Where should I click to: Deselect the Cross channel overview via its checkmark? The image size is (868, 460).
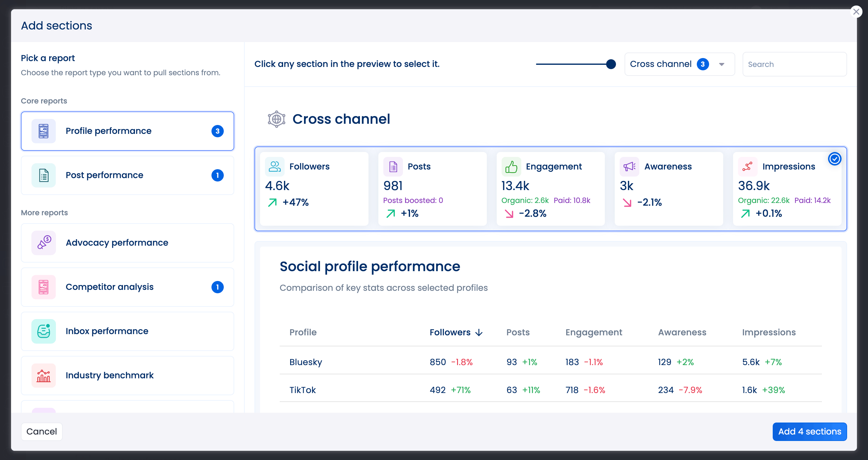[834, 159]
